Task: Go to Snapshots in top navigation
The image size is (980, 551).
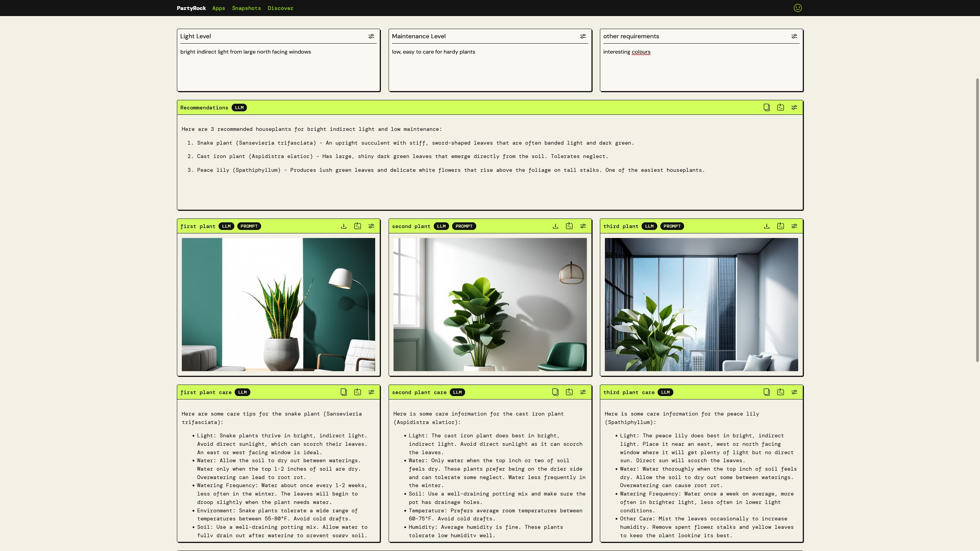Action: pyautogui.click(x=246, y=8)
